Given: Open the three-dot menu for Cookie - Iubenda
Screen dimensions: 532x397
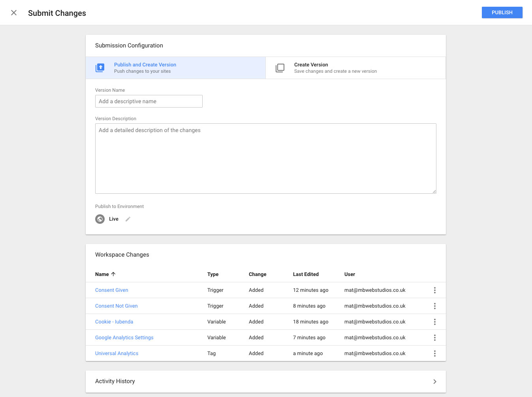Looking at the screenshot, I should (435, 322).
